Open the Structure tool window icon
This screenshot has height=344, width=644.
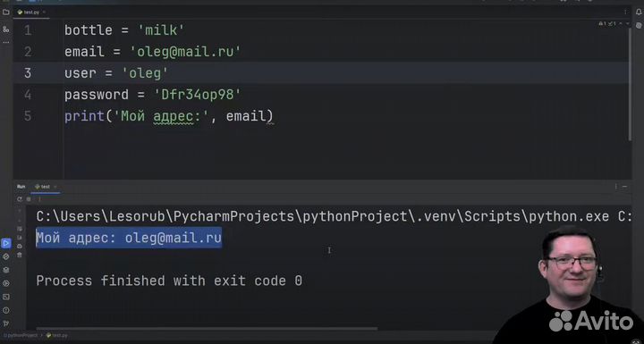pos(5,29)
